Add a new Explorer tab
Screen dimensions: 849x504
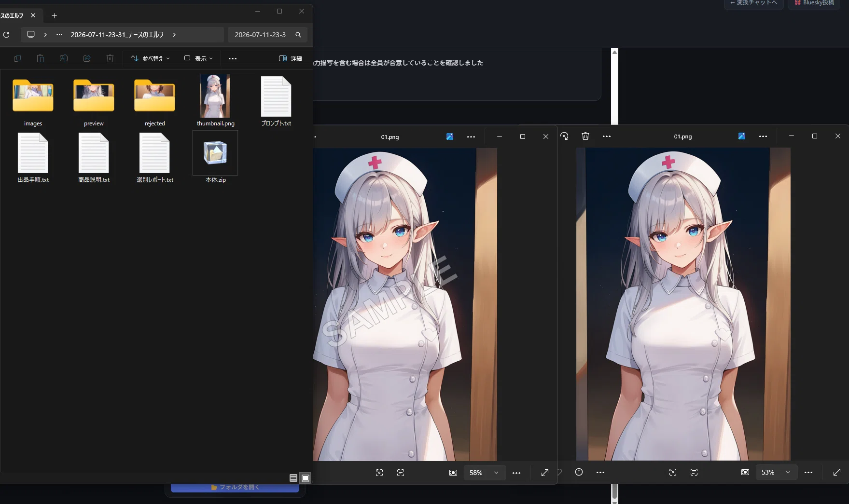tap(54, 15)
